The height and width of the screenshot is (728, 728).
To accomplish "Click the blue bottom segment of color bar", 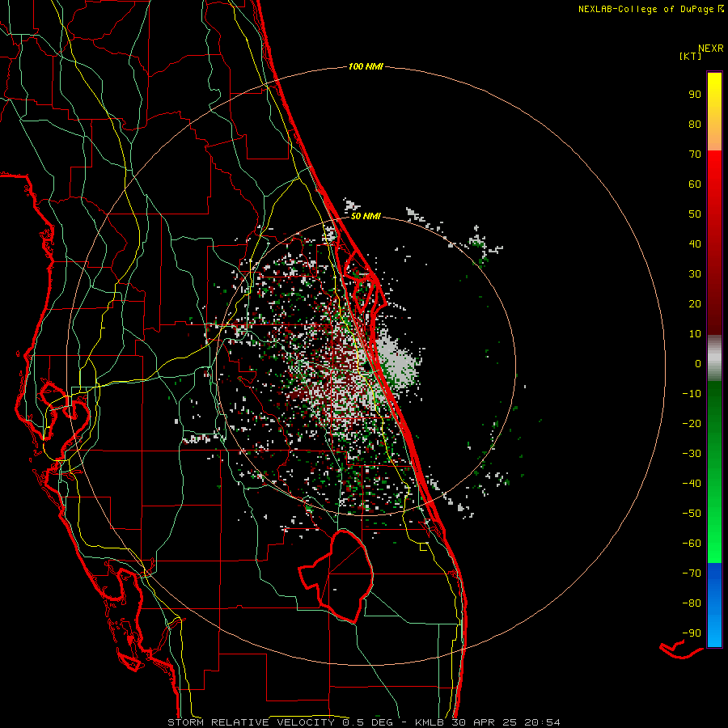I will (x=714, y=605).
